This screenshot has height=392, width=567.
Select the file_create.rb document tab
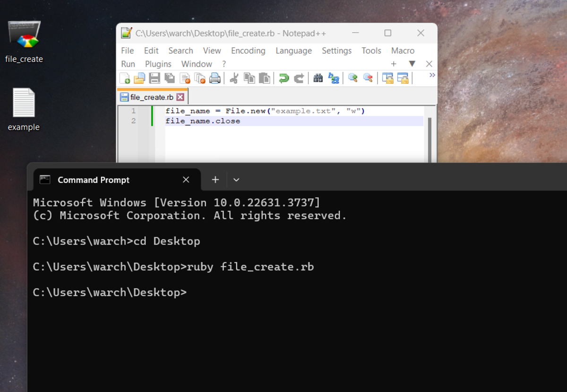pyautogui.click(x=151, y=97)
